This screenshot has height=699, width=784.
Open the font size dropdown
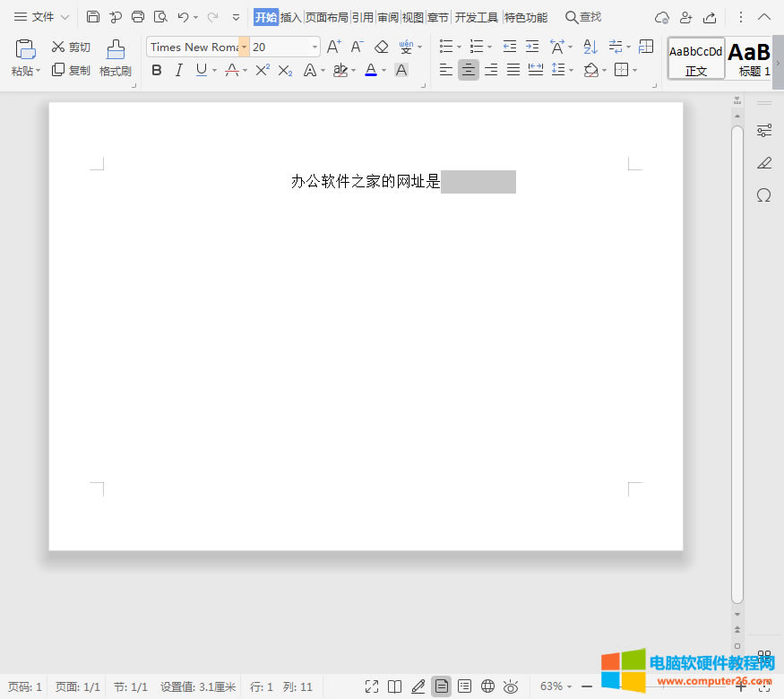[x=314, y=47]
